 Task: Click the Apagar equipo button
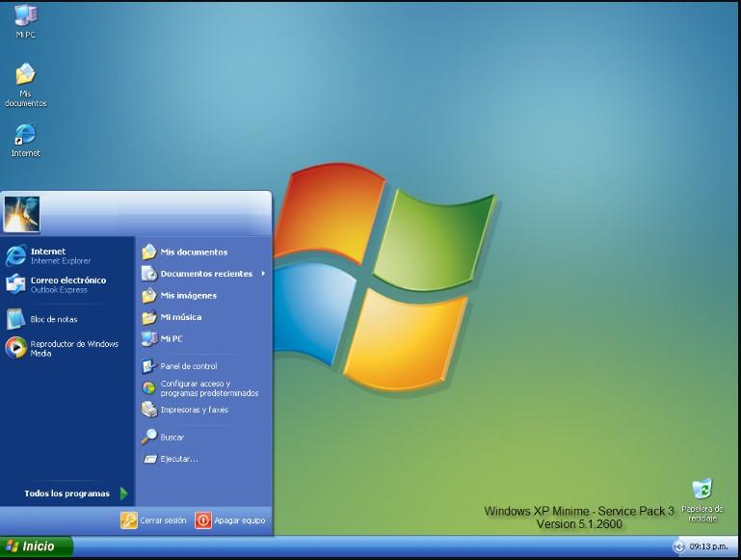(229, 520)
